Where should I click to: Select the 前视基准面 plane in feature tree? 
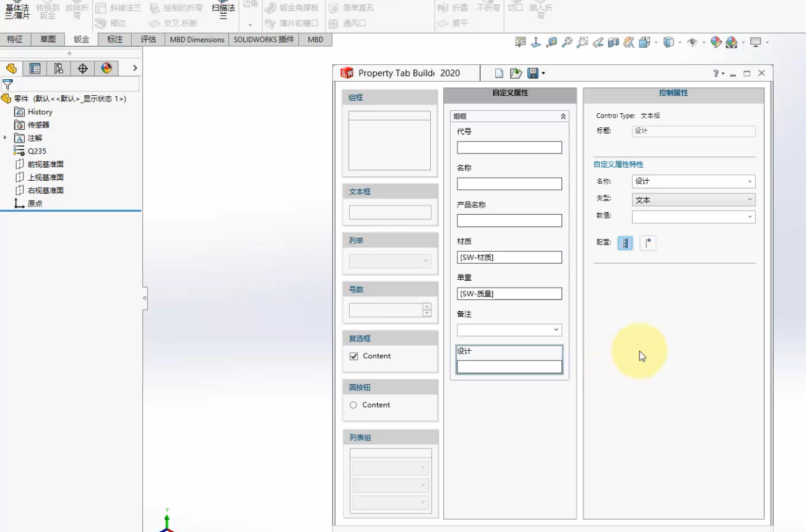[45, 165]
